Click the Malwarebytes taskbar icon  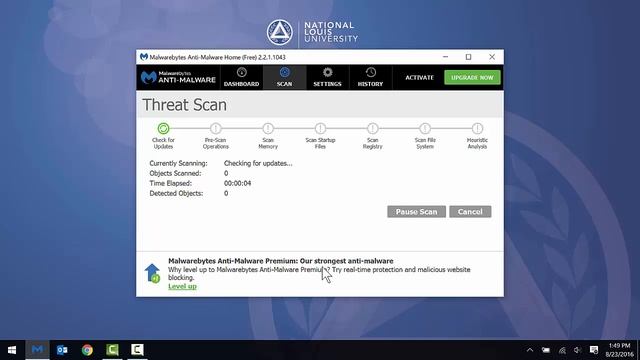click(37, 350)
